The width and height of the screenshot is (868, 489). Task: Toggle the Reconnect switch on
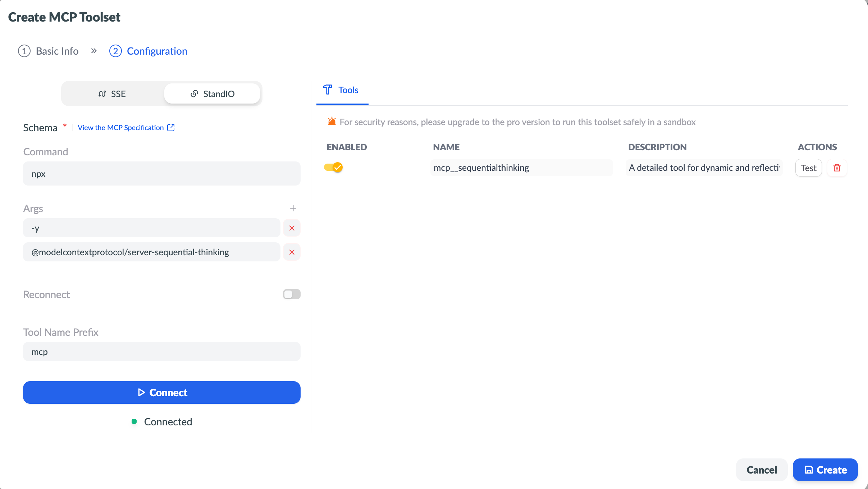point(292,294)
